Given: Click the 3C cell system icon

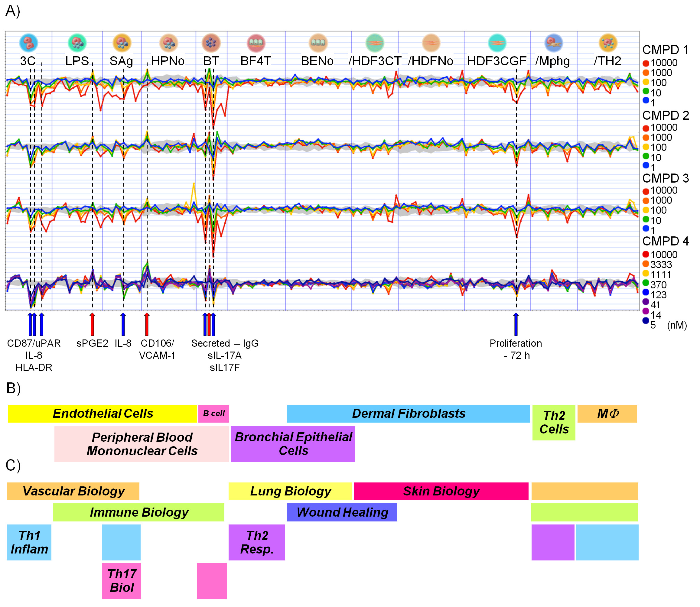Looking at the screenshot, I should pyautogui.click(x=28, y=43).
